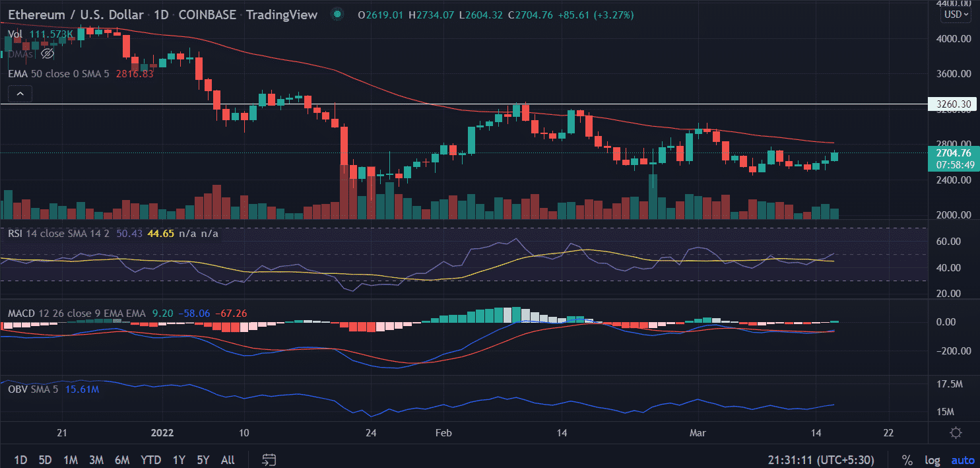Toggle log scale mode
Image resolution: width=980 pixels, height=468 pixels.
(932, 459)
